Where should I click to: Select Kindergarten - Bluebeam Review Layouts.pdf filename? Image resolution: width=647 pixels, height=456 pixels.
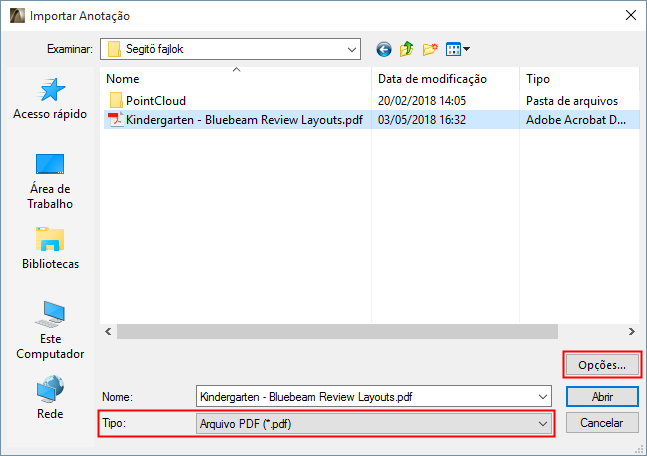tap(244, 120)
